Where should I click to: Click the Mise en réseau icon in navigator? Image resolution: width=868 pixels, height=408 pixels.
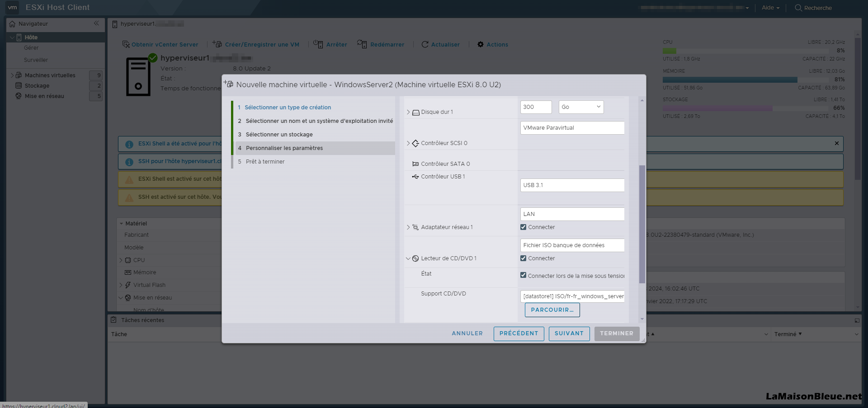click(19, 96)
